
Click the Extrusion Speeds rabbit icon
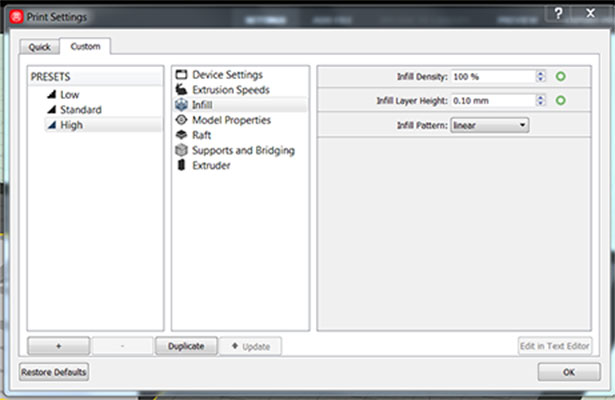tap(181, 89)
